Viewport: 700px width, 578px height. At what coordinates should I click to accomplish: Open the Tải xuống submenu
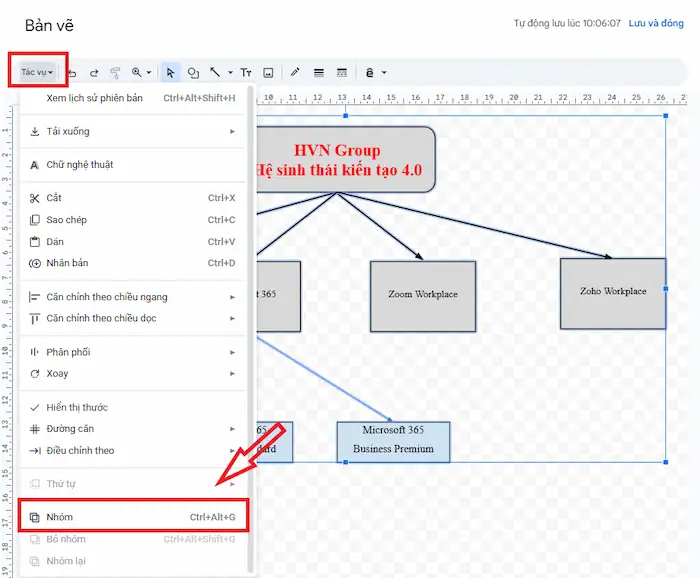pos(132,131)
